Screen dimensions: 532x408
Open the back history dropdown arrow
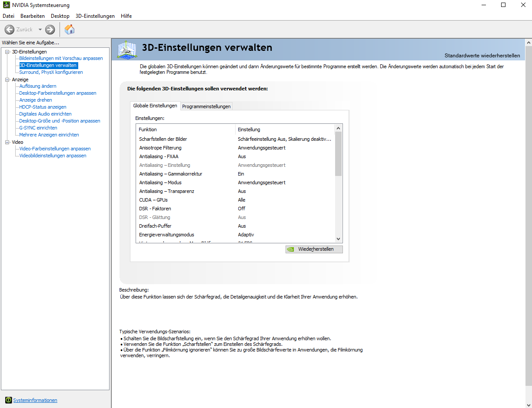coord(40,30)
